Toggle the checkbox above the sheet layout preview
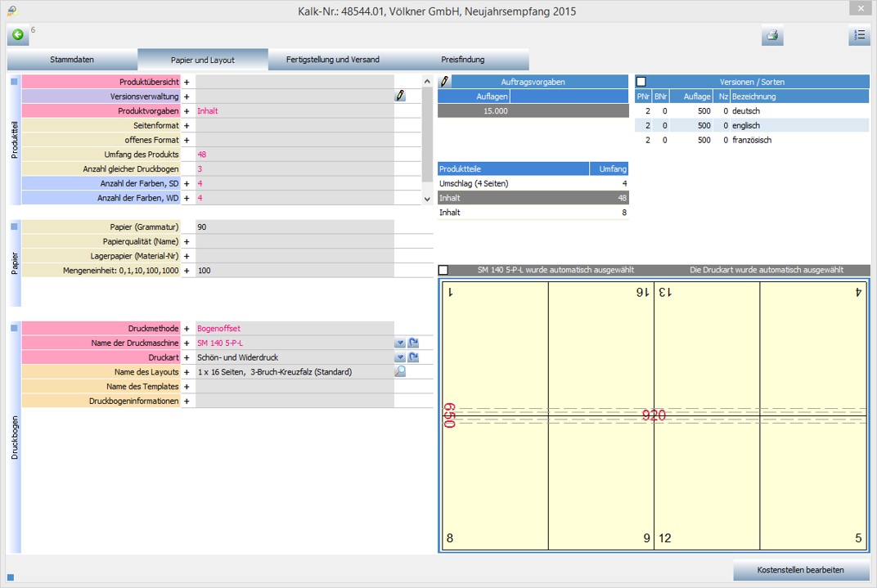877x588 pixels. [x=443, y=270]
